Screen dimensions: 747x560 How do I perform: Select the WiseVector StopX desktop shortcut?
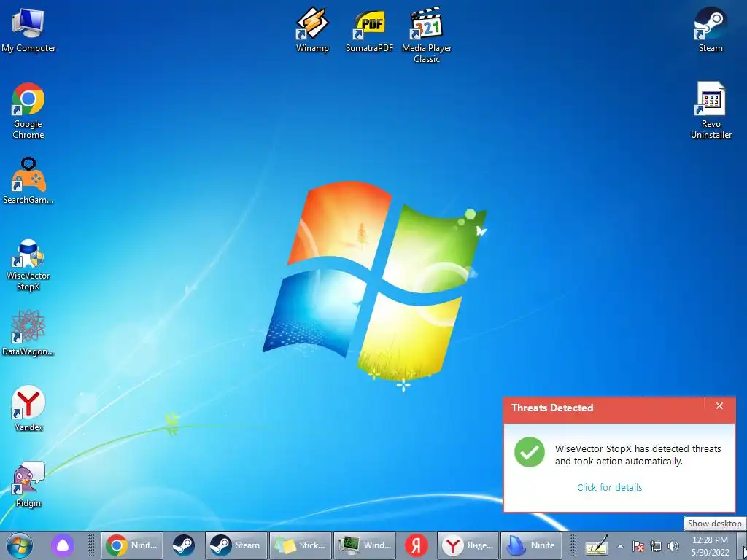coord(28,265)
